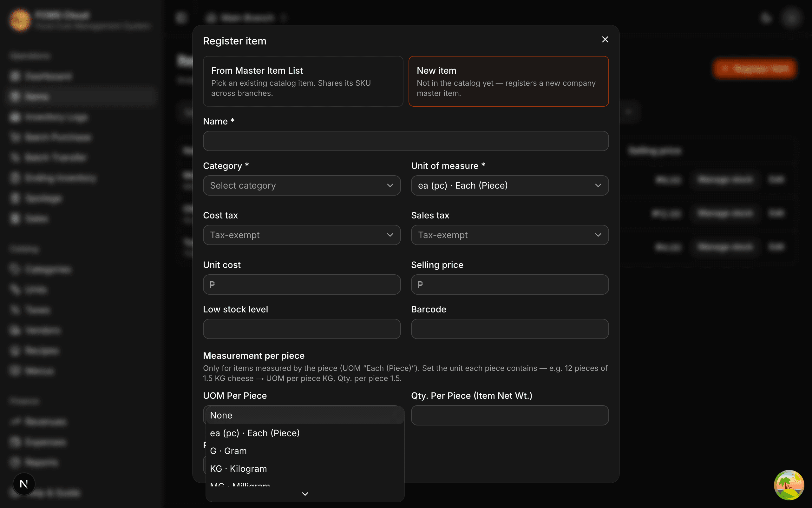Viewport: 812px width, 508px height.
Task: Choose the New item option card
Action: [x=508, y=81]
